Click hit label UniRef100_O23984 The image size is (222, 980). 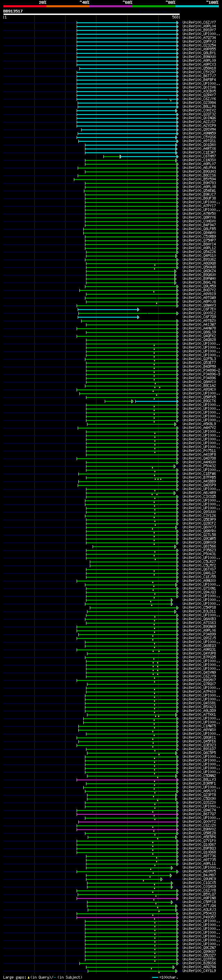pos(199,103)
